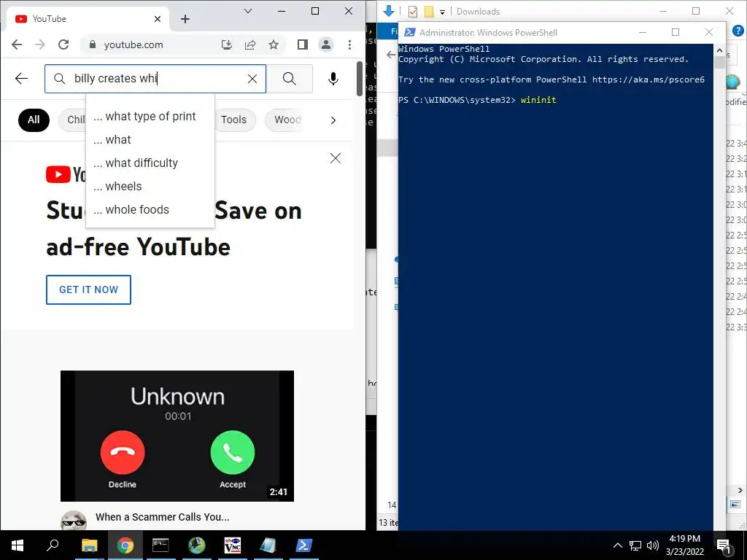Click into the YouTube search field
The height and width of the screenshot is (560, 747).
pyautogui.click(x=155, y=79)
